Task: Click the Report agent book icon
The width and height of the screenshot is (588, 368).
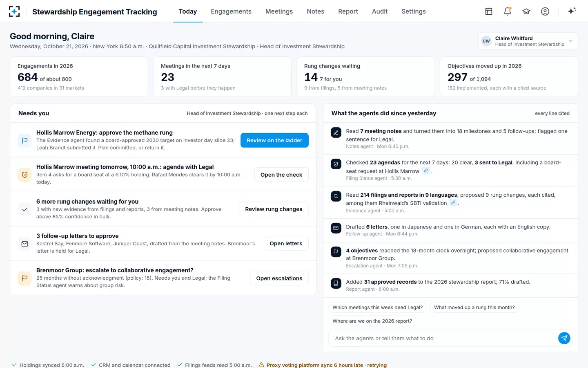Action: coord(336,283)
